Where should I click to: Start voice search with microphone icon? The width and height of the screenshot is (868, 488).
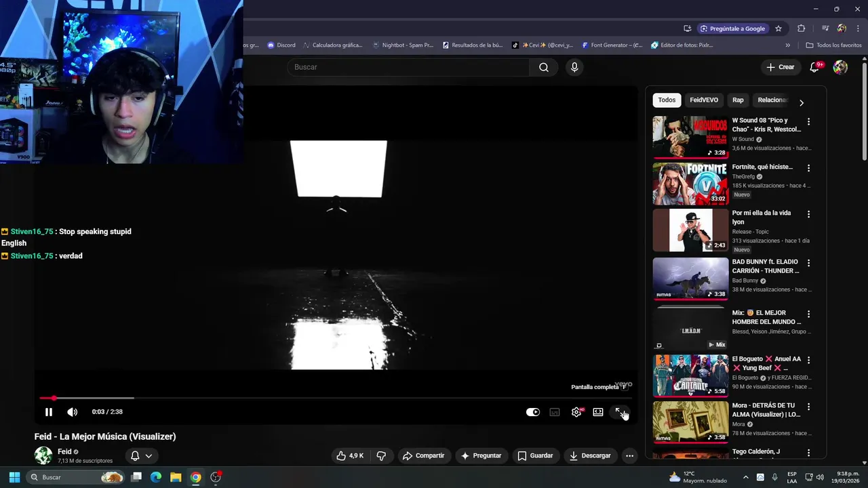click(574, 67)
